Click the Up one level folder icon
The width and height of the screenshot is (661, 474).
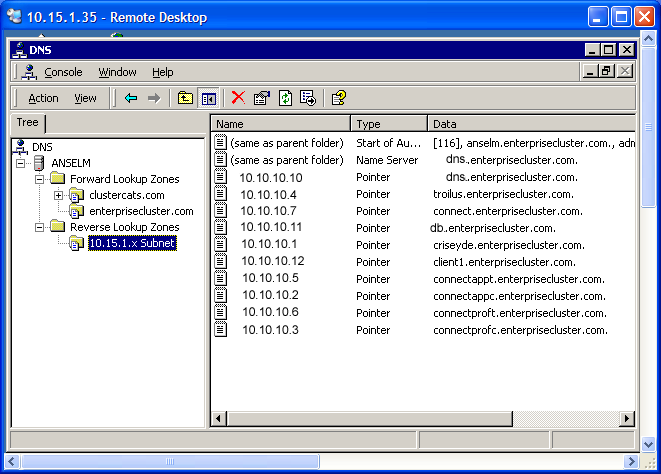pos(185,98)
